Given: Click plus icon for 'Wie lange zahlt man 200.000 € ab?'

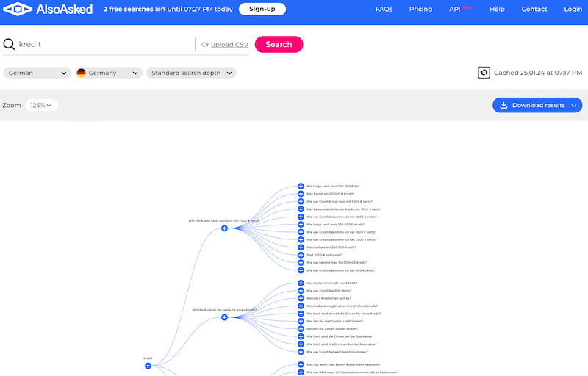Looking at the screenshot, I should click(x=301, y=186).
